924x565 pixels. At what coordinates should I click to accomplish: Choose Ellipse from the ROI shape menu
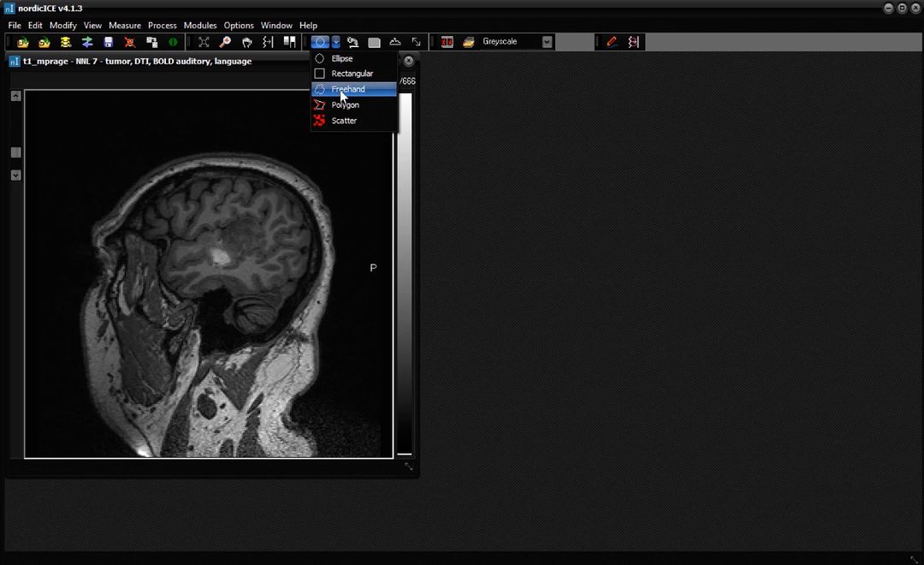point(342,58)
